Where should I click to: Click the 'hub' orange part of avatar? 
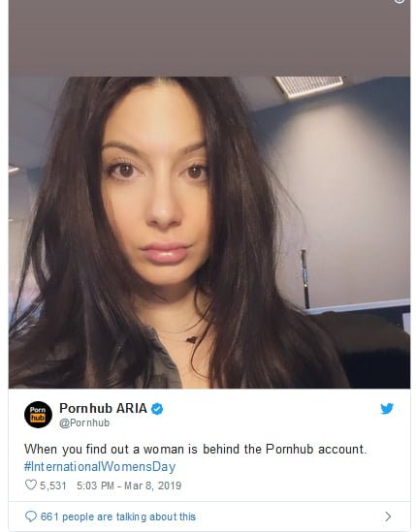pos(38,418)
